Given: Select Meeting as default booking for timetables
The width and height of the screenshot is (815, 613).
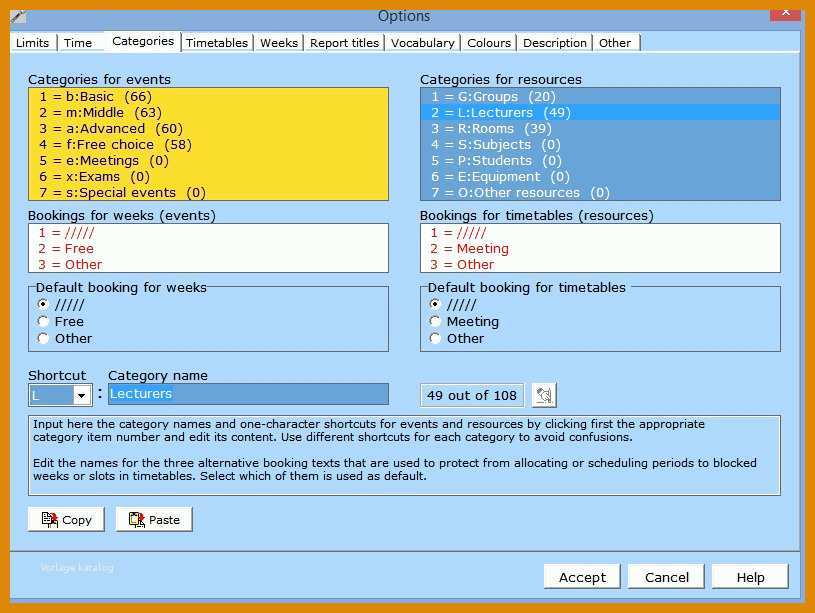Looking at the screenshot, I should tap(436, 322).
